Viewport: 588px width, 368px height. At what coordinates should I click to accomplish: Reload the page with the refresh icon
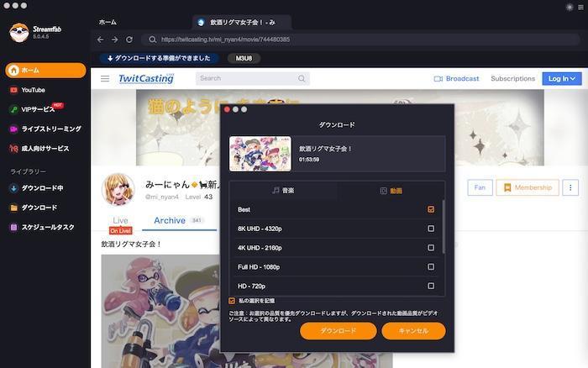pyautogui.click(x=129, y=39)
